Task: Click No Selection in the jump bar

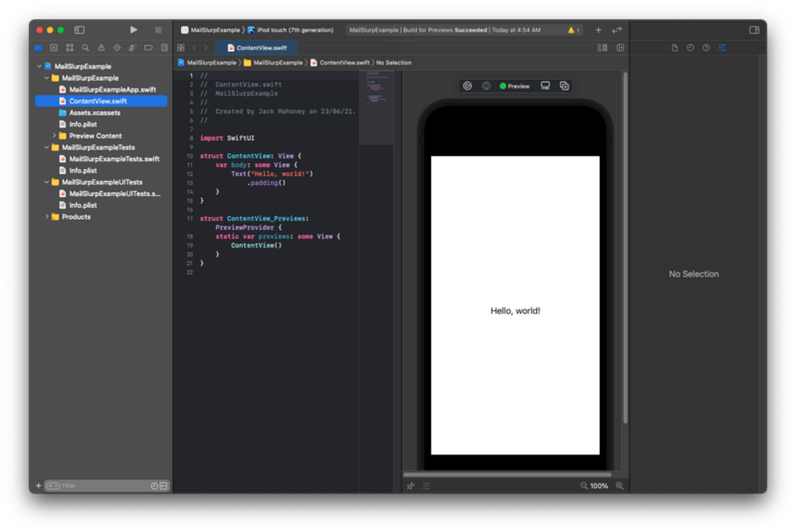Action: pyautogui.click(x=393, y=63)
